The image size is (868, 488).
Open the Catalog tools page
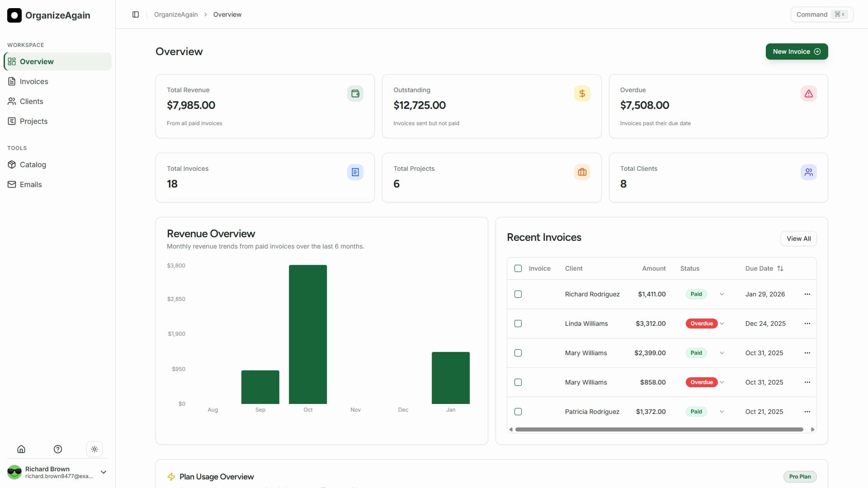pyautogui.click(x=33, y=164)
